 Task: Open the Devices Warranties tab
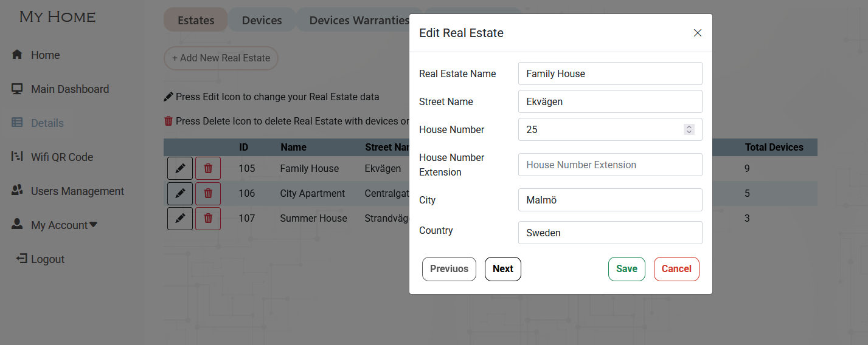click(x=359, y=20)
